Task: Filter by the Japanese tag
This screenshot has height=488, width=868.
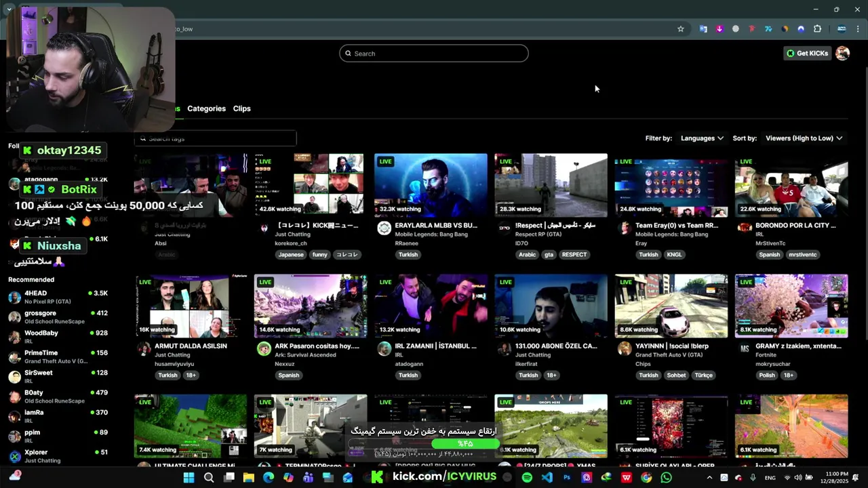Action: tap(291, 255)
